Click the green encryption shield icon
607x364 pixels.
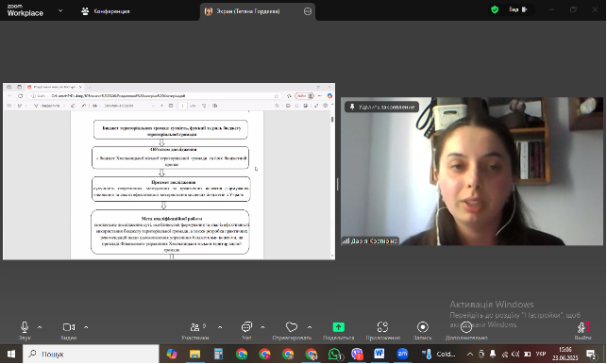tap(495, 9)
